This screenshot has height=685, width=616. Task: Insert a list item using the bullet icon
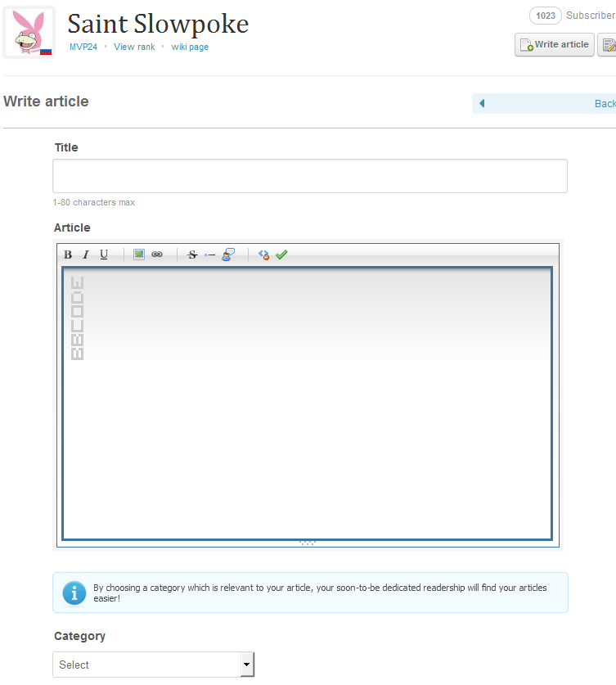(x=210, y=255)
